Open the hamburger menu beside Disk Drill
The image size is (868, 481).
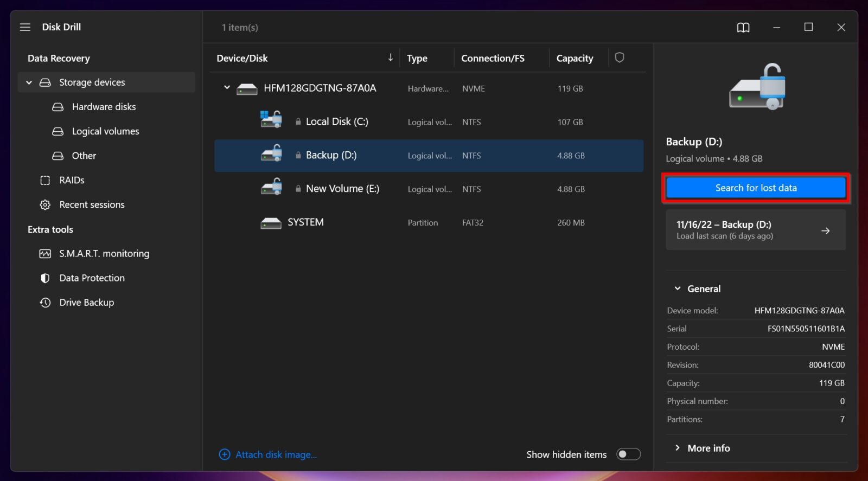[x=25, y=27]
